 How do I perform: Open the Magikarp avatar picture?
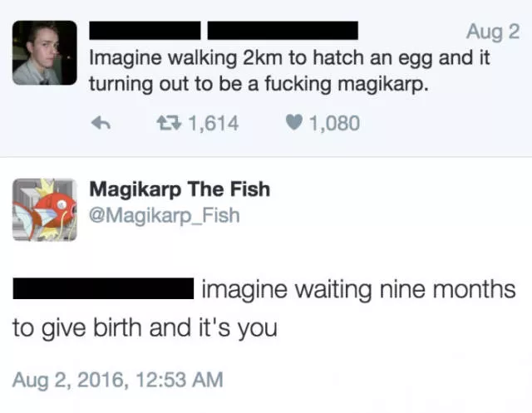tap(44, 209)
